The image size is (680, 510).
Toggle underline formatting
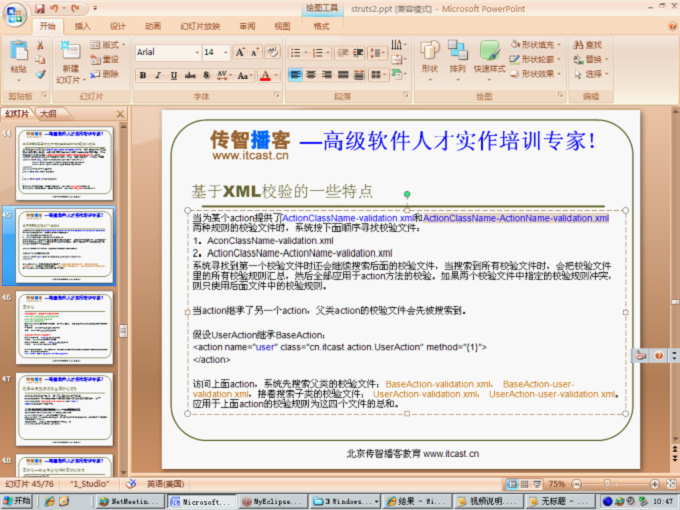pyautogui.click(x=174, y=75)
